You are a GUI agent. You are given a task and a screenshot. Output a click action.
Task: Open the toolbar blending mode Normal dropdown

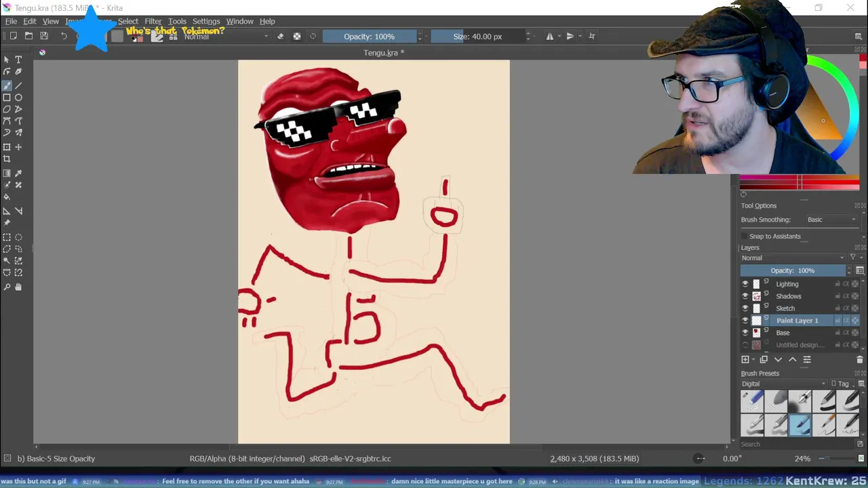pos(226,36)
